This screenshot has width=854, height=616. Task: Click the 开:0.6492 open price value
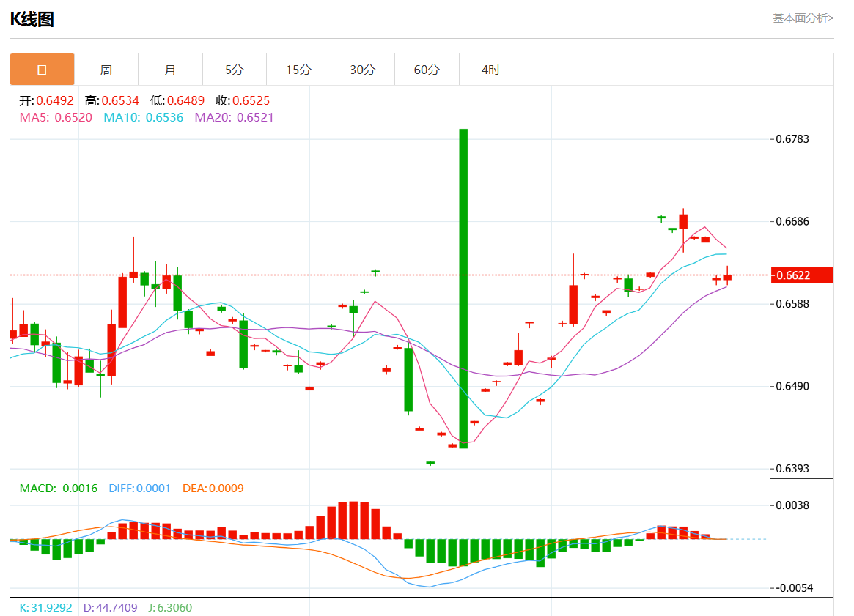point(47,100)
